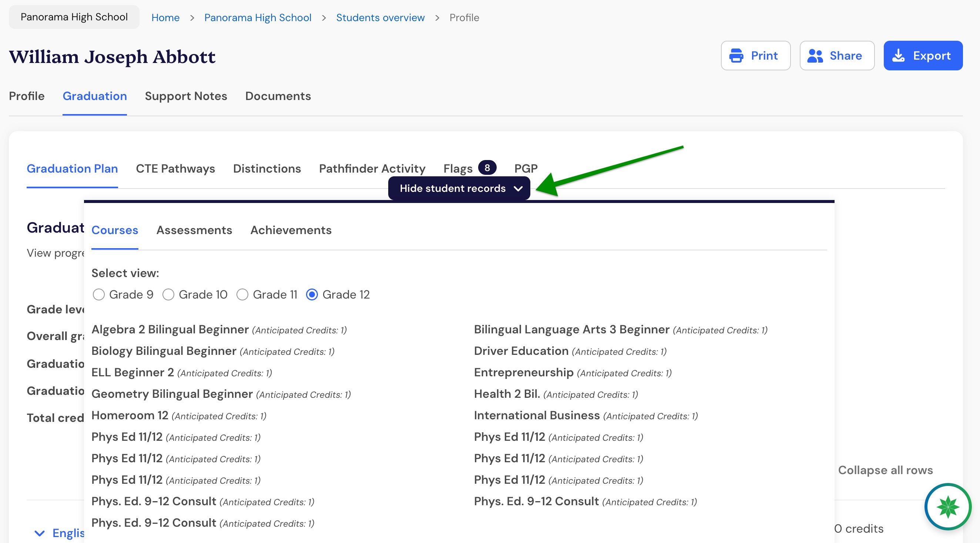This screenshot has height=543, width=980.
Task: Select the Grade 9 radio button
Action: point(98,294)
